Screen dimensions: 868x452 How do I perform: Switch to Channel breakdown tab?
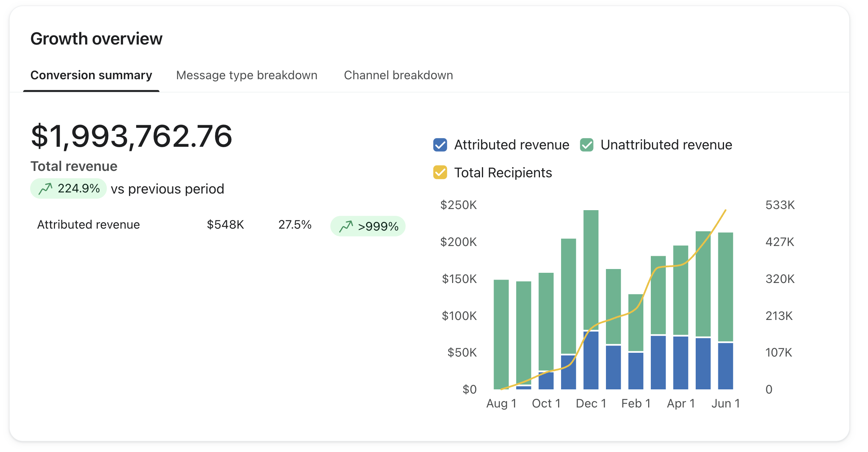coord(398,75)
